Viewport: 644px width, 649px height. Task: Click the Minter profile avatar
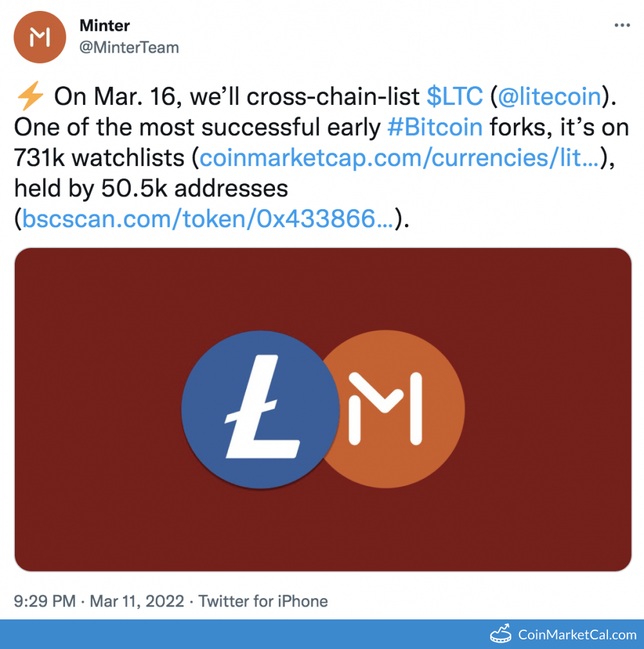click(40, 37)
